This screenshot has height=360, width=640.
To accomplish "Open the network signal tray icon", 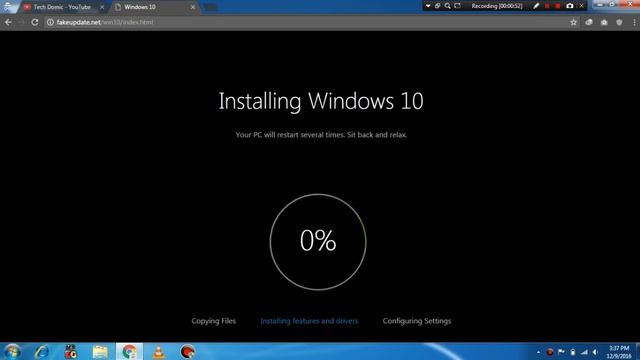I will (584, 352).
